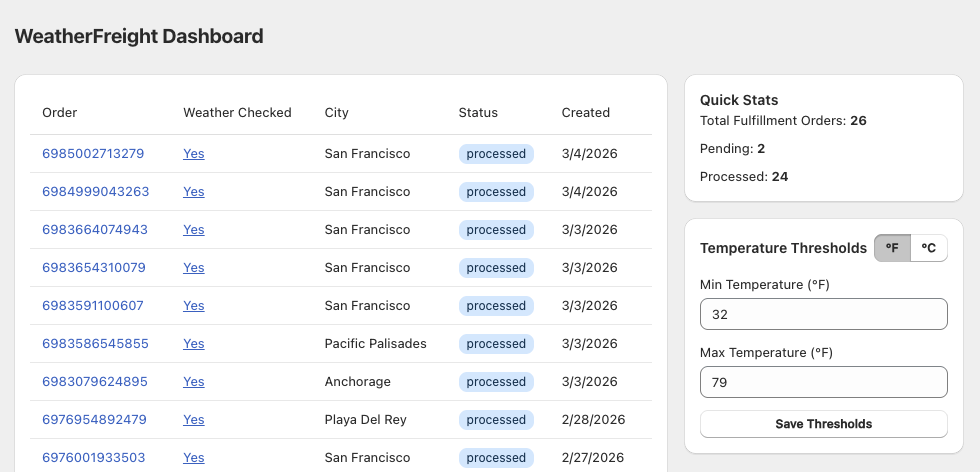Click processed badge in Pacific Palisades row
980x472 pixels.
tap(496, 344)
